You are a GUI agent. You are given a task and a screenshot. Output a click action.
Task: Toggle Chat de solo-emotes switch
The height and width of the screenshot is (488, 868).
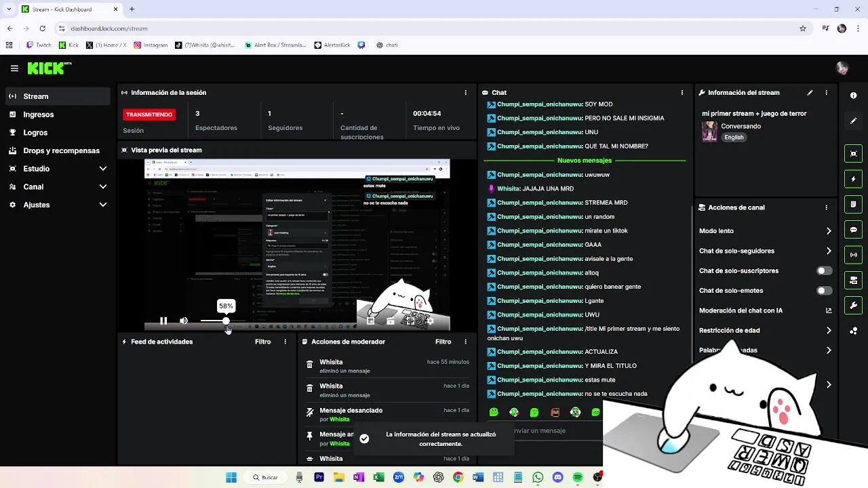824,291
